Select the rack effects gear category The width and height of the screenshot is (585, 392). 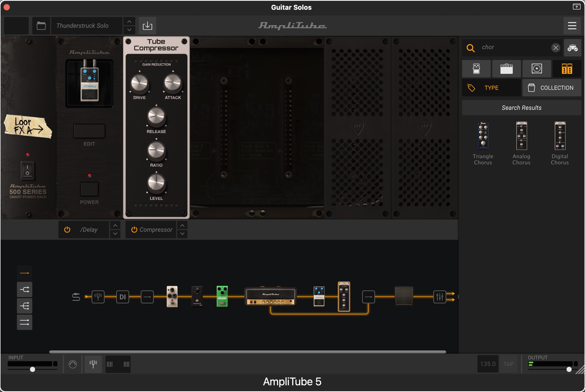click(x=567, y=69)
